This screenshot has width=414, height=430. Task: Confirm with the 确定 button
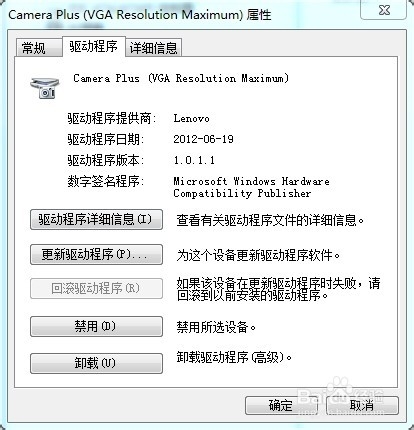[x=281, y=405]
